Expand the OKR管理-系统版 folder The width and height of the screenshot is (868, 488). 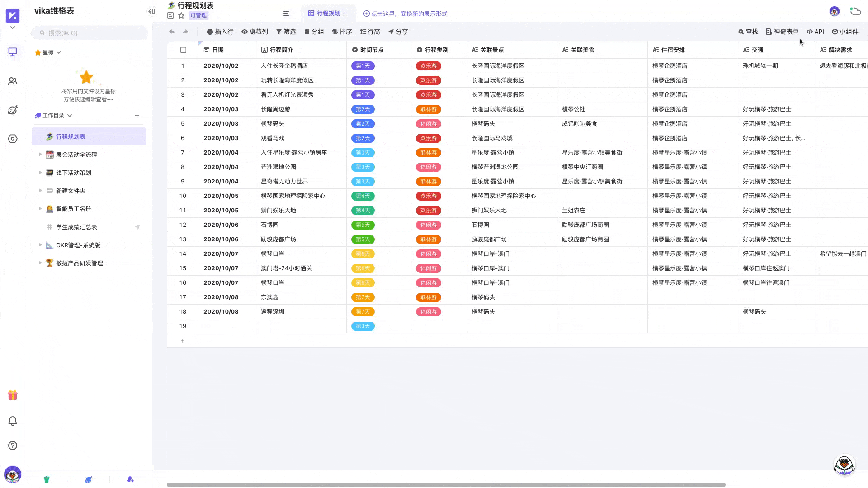(x=40, y=245)
